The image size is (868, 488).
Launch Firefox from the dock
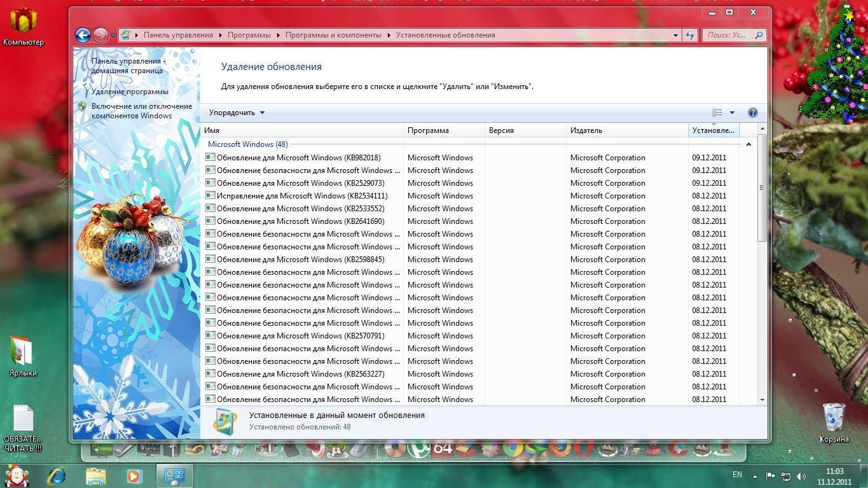pyautogui.click(x=560, y=449)
